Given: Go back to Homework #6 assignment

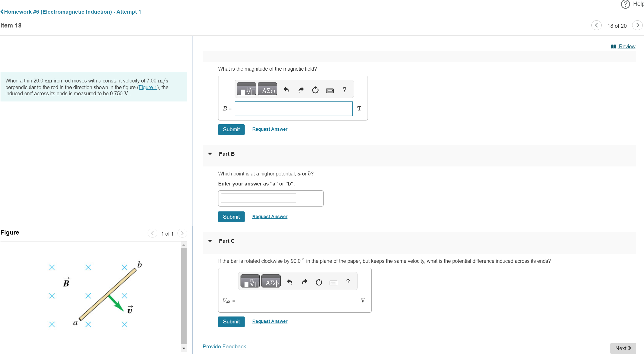Looking at the screenshot, I should click(x=71, y=12).
